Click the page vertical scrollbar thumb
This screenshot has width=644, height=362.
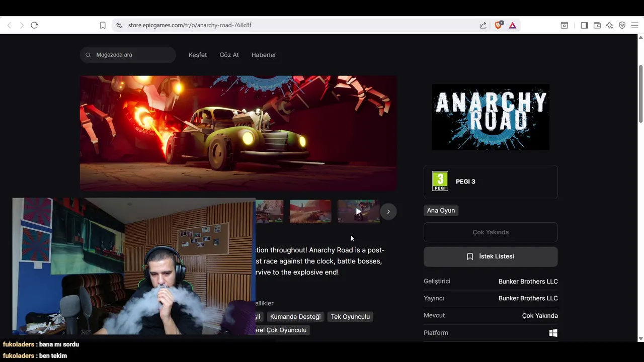pos(640,94)
